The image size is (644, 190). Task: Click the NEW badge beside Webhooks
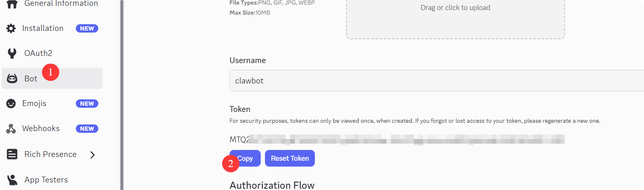tap(87, 129)
